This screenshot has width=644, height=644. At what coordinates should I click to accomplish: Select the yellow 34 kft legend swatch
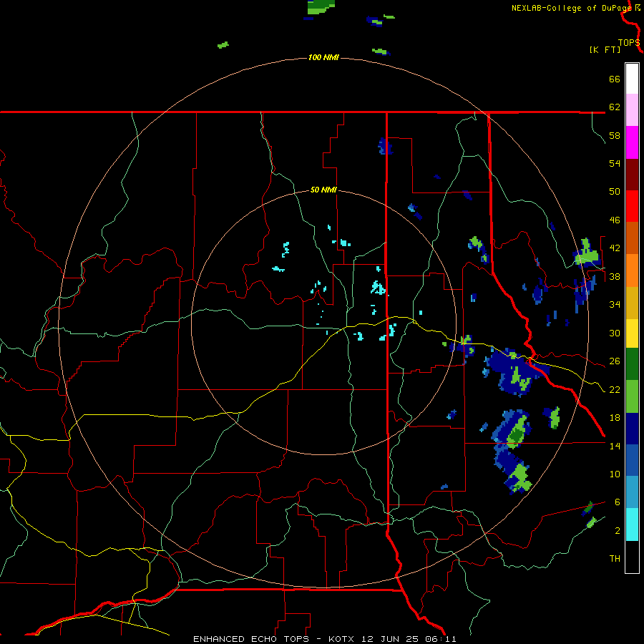point(632,333)
